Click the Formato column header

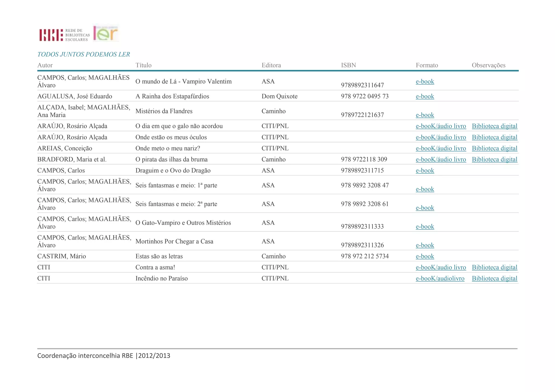(427, 65)
